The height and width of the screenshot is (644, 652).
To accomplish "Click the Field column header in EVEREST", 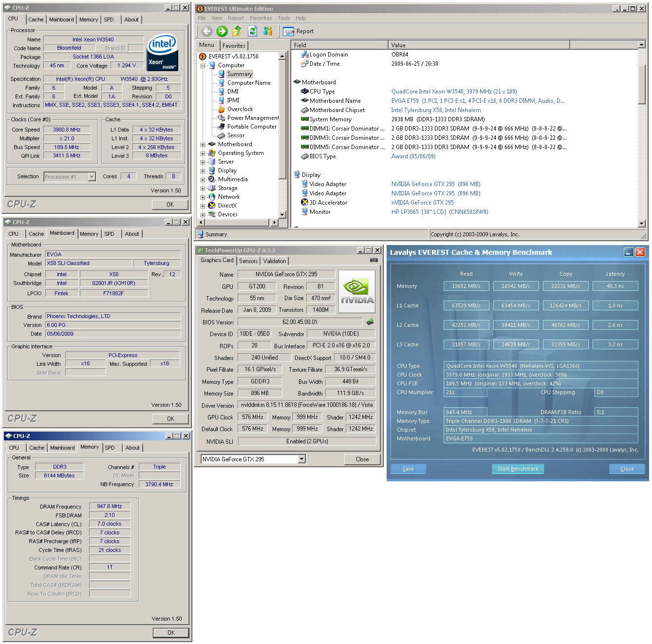I will [339, 45].
